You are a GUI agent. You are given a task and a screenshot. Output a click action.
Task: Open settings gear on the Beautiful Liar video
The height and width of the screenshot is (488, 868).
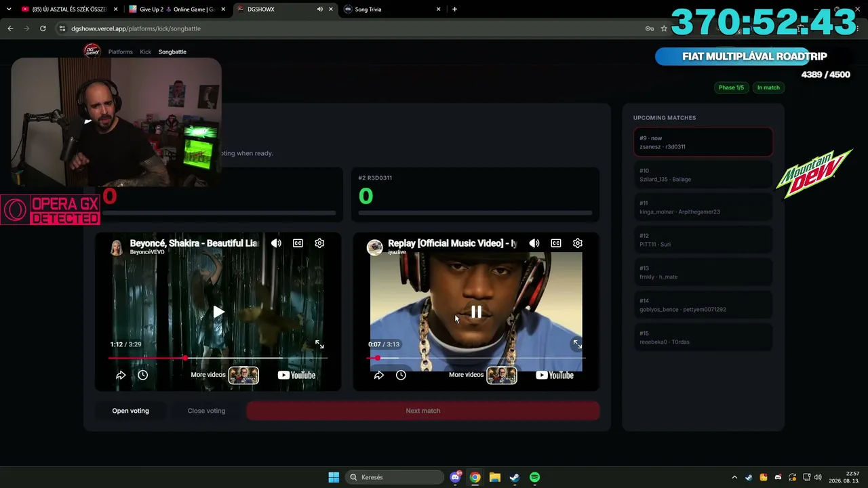[319, 243]
